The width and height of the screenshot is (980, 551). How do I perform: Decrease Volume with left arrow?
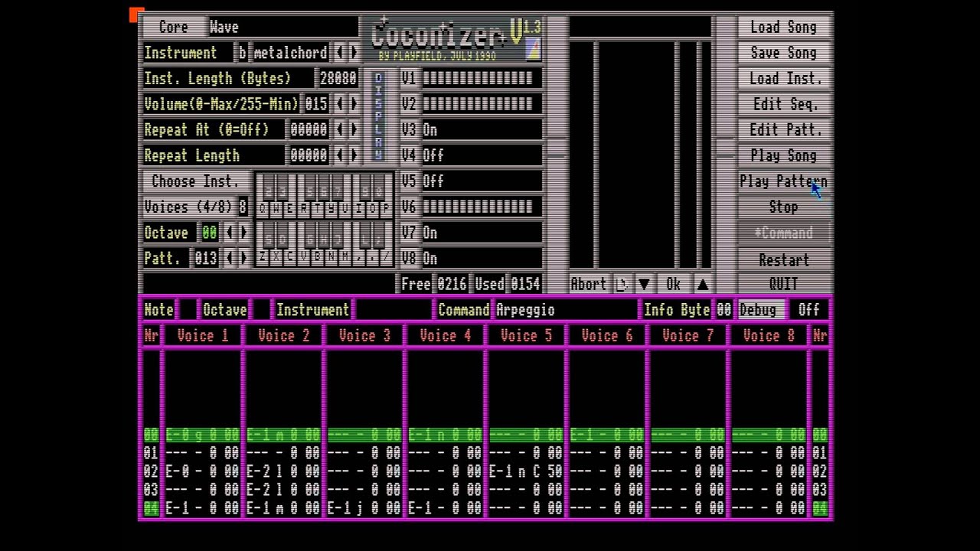(x=339, y=104)
